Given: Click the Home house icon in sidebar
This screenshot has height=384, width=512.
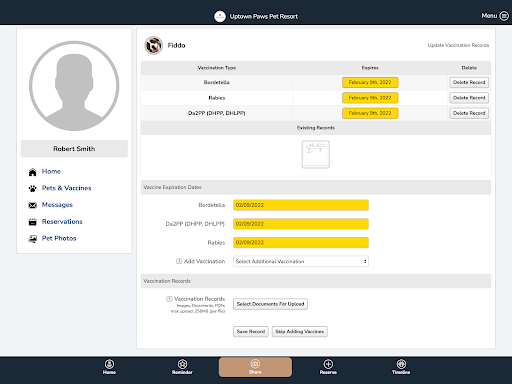Looking at the screenshot, I should point(32,172).
